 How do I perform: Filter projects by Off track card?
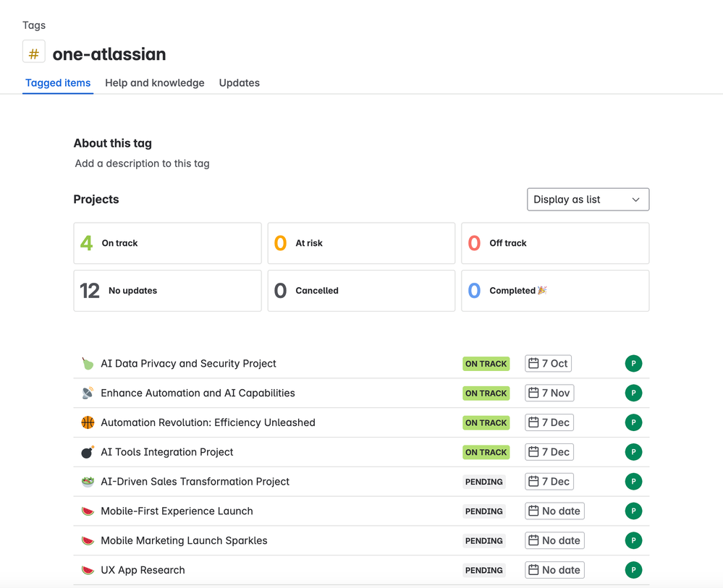pyautogui.click(x=555, y=243)
